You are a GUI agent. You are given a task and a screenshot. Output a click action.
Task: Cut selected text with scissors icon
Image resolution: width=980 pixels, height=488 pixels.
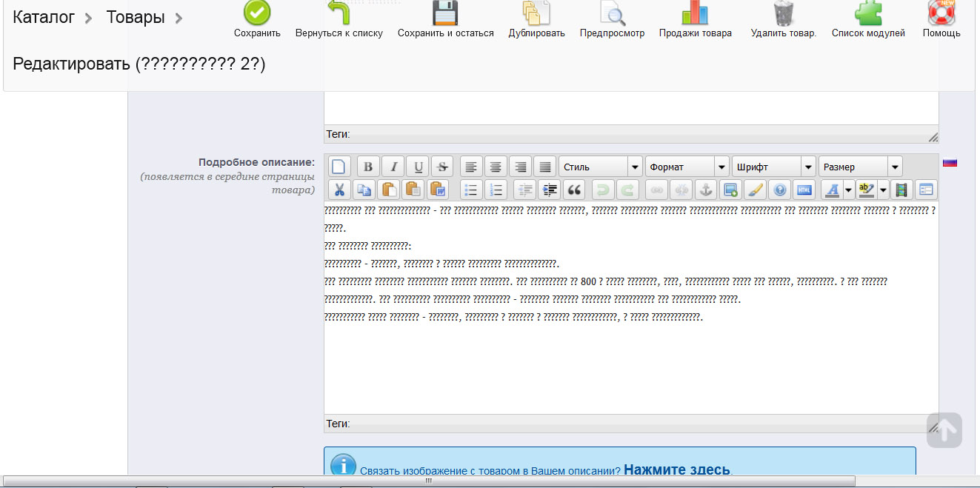click(x=339, y=190)
